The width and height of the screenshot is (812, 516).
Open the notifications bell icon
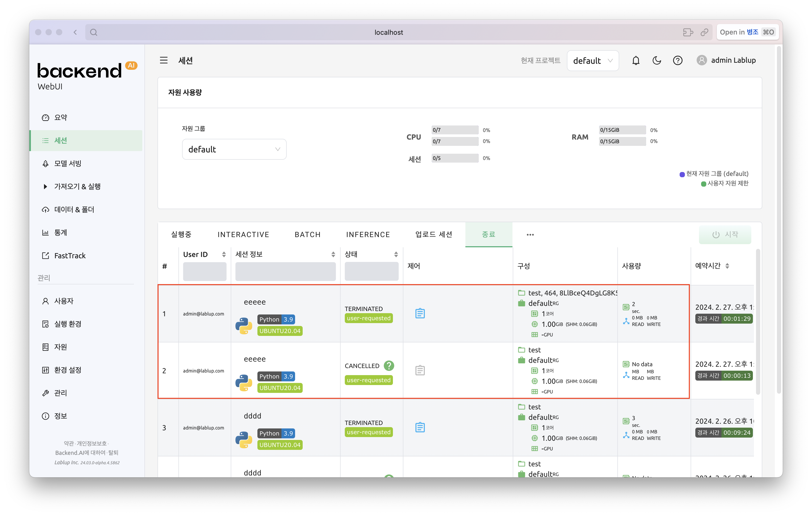point(635,60)
